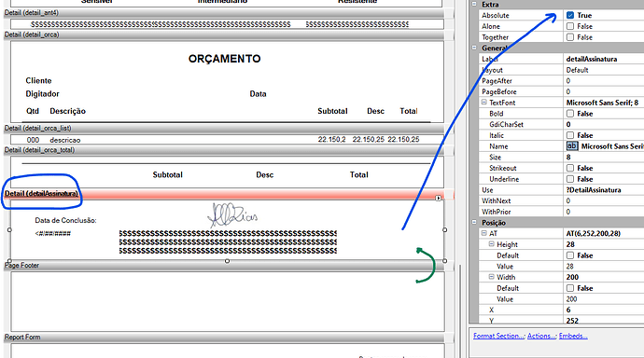Toggle the Underline checkbox

point(570,179)
